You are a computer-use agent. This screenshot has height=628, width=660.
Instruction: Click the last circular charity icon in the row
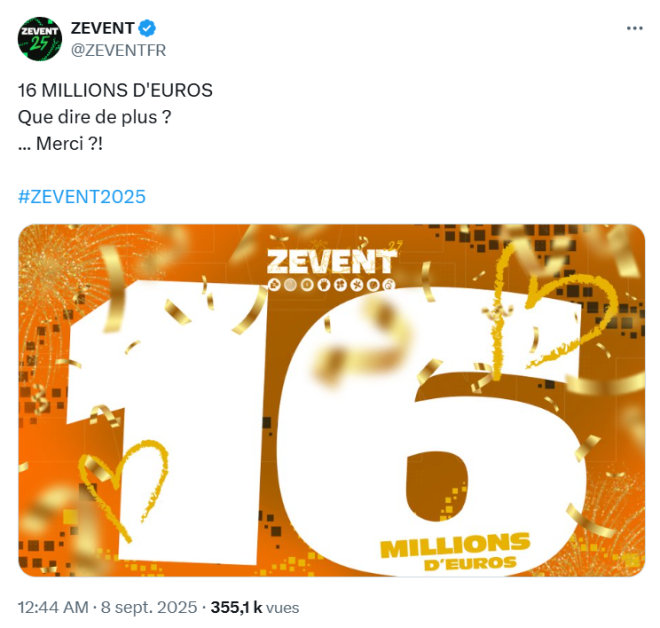click(389, 285)
